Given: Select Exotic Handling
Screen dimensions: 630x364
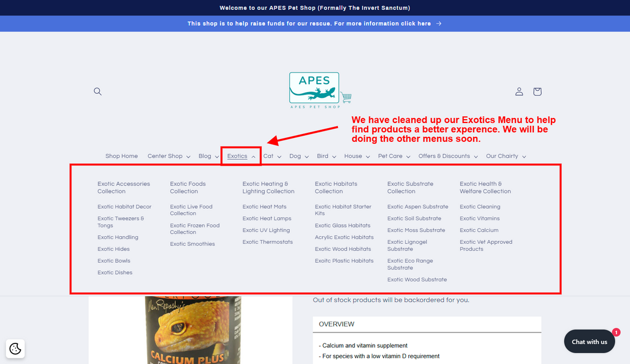Looking at the screenshot, I should (x=118, y=237).
